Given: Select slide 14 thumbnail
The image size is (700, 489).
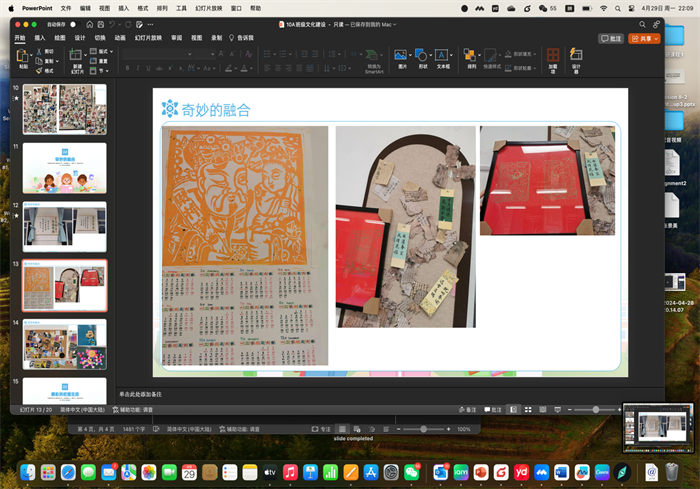Looking at the screenshot, I should click(x=65, y=344).
